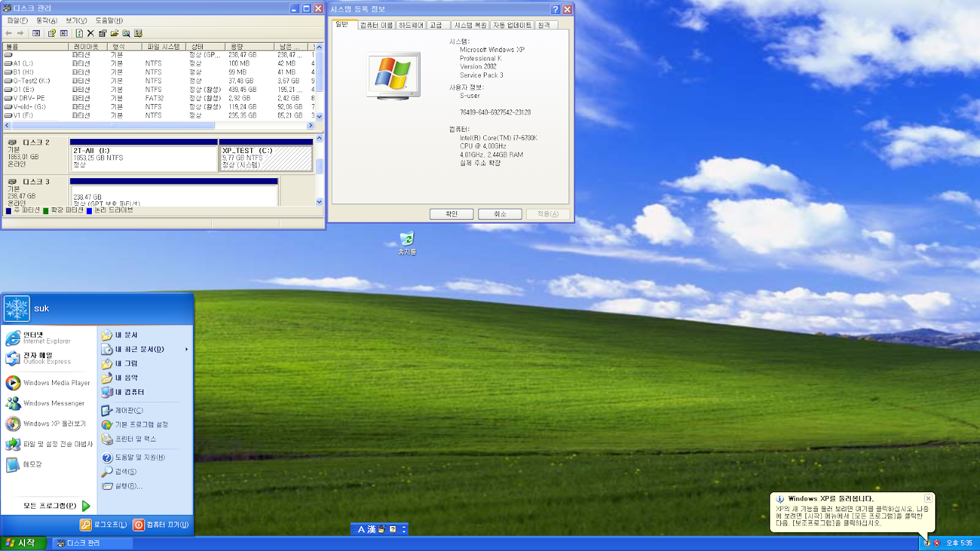Launch Windows Media Player from start menu
This screenshot has width=980, height=551.
48,383
